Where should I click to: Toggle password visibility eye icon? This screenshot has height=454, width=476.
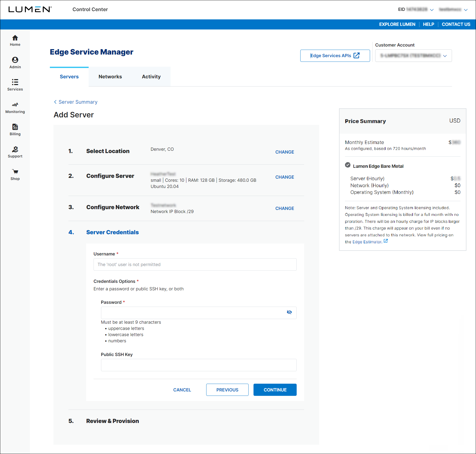289,312
